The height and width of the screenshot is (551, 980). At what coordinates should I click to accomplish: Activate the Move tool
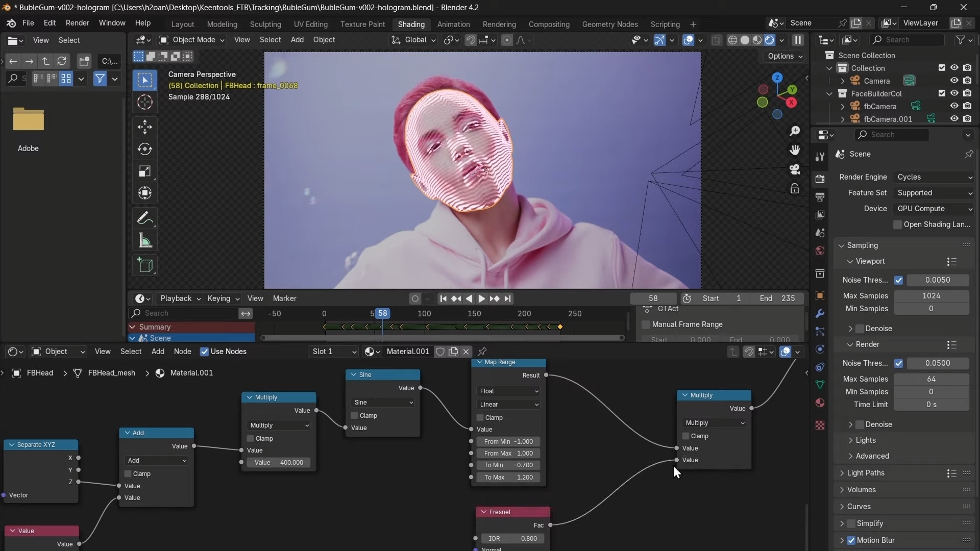pyautogui.click(x=145, y=127)
